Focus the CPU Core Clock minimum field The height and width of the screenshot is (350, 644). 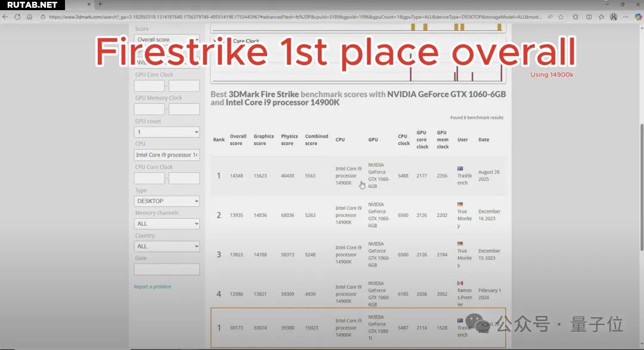click(x=149, y=178)
